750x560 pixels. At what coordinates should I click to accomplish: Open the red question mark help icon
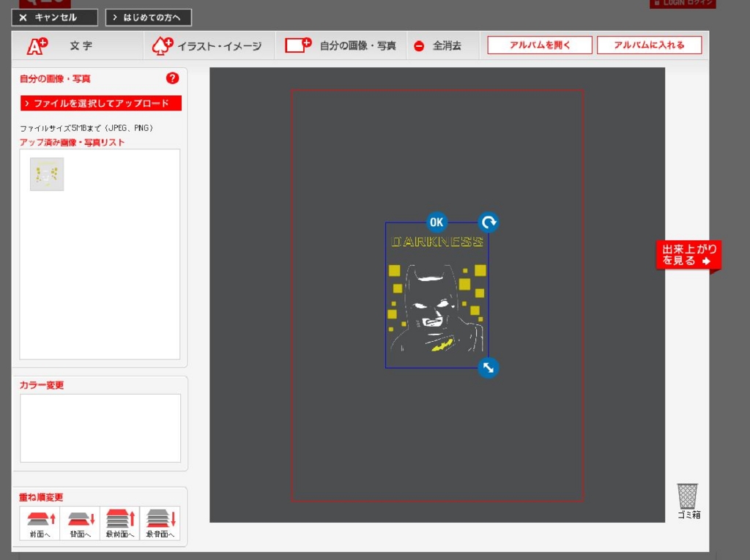pyautogui.click(x=172, y=78)
